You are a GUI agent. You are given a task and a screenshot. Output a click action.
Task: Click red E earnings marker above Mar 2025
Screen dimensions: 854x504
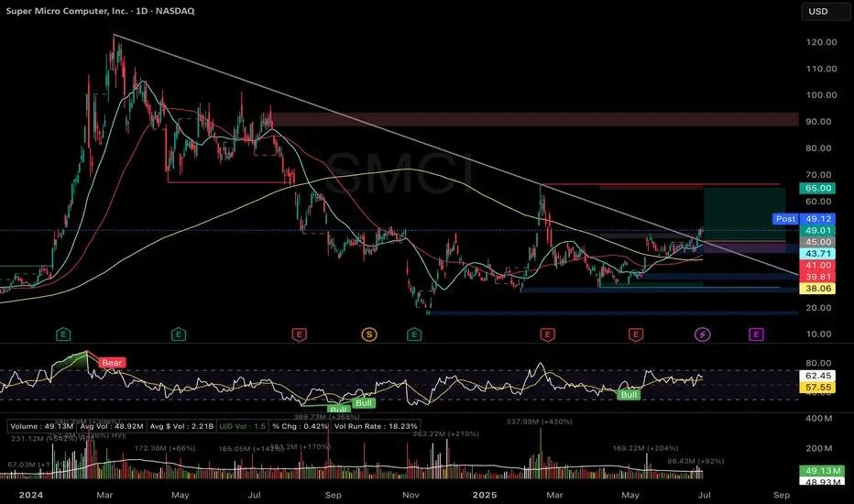547,334
